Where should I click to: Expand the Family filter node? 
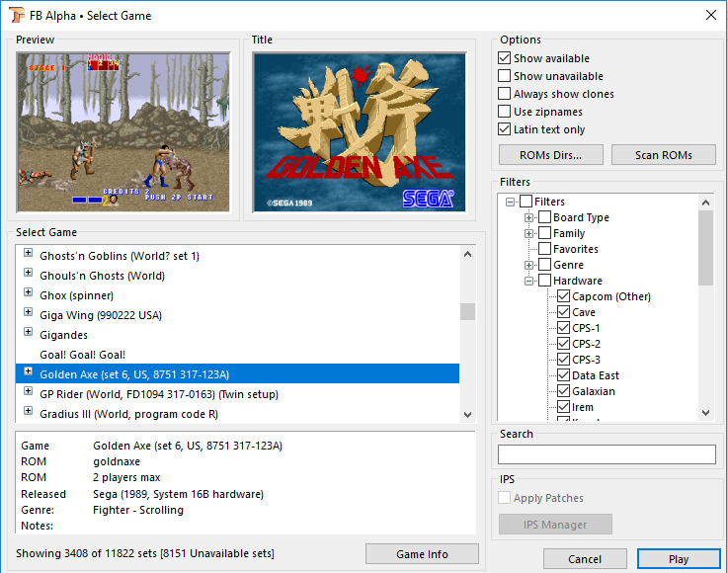tap(528, 233)
